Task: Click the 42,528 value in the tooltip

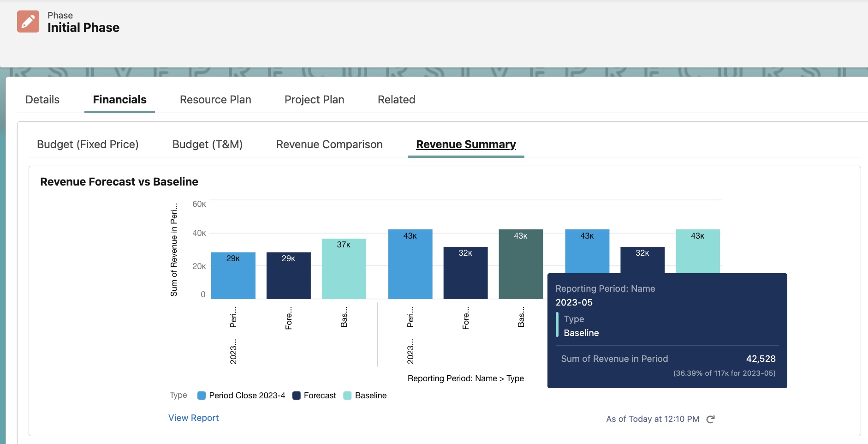Action: (761, 359)
